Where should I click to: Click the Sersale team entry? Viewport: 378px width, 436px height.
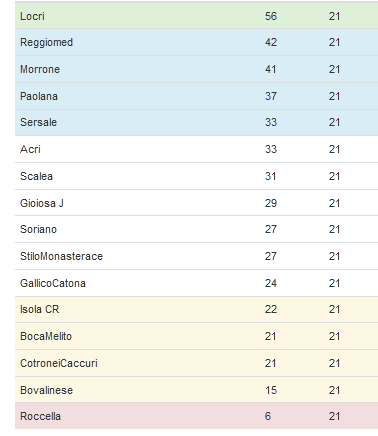[38, 122]
